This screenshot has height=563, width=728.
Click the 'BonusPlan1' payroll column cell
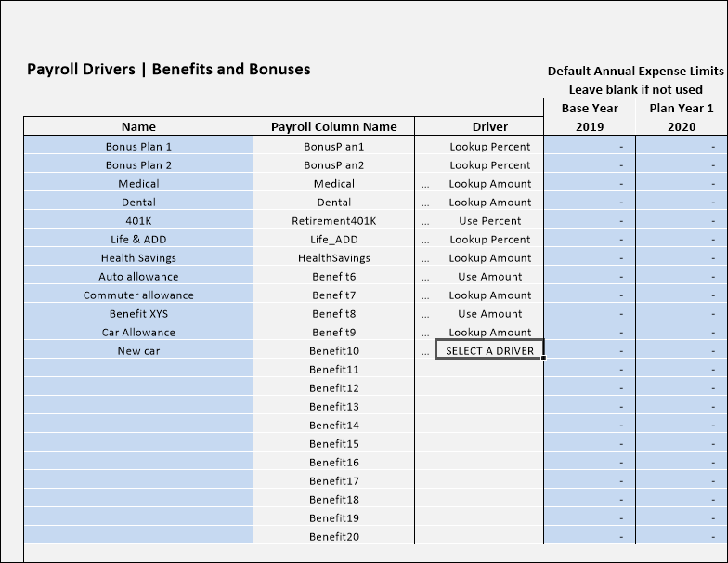pyautogui.click(x=334, y=147)
